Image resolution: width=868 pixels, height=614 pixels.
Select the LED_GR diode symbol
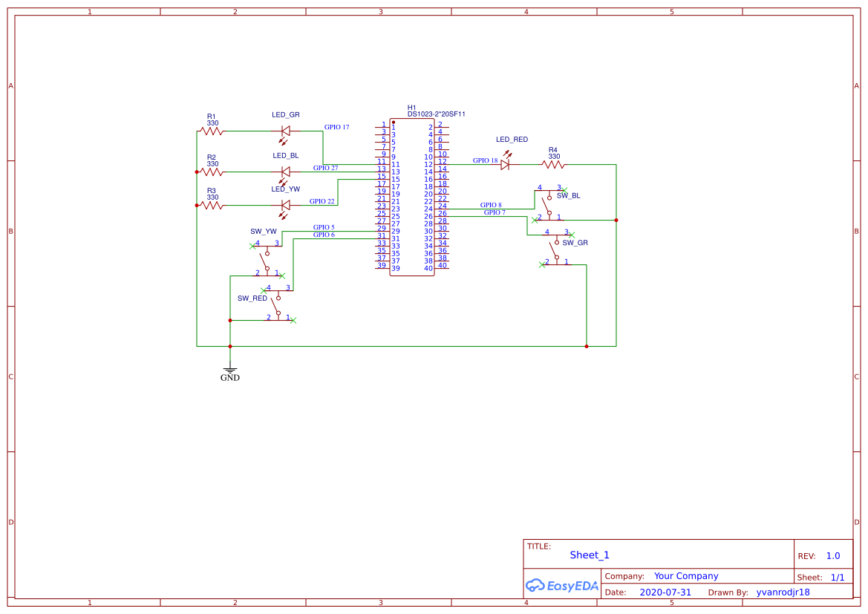coord(286,133)
